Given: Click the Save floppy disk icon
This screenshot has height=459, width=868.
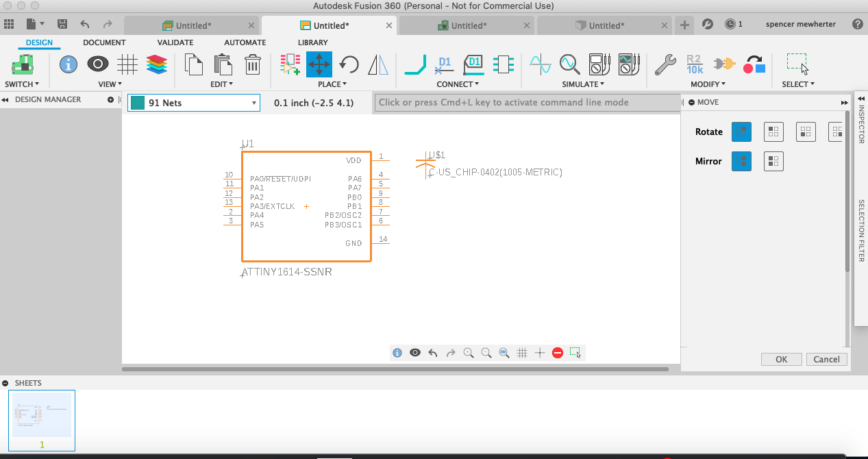Looking at the screenshot, I should (62, 24).
